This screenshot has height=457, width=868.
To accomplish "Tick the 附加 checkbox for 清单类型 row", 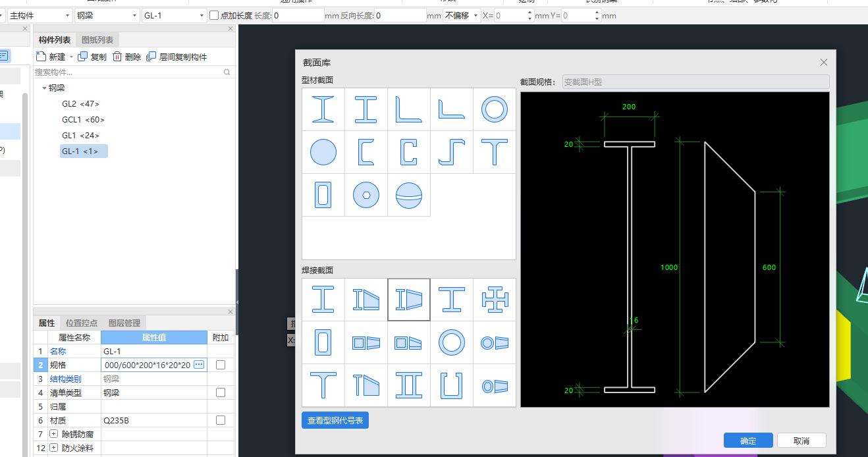I will [x=221, y=392].
